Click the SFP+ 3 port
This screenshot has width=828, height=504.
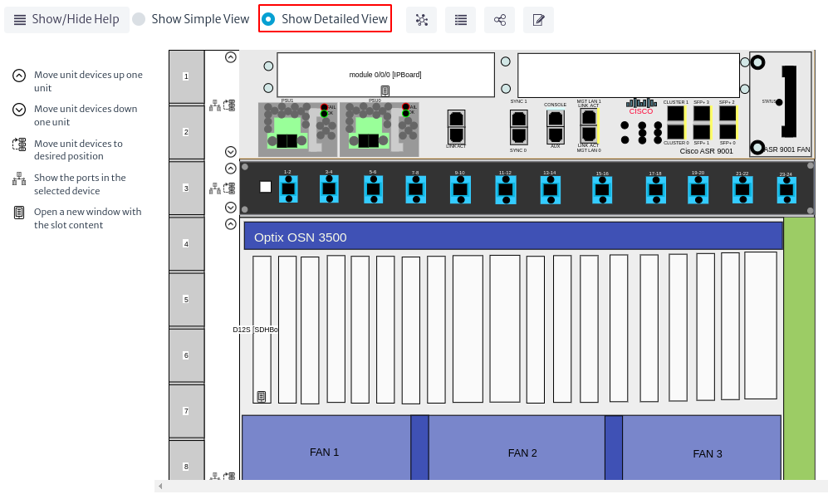(703, 114)
